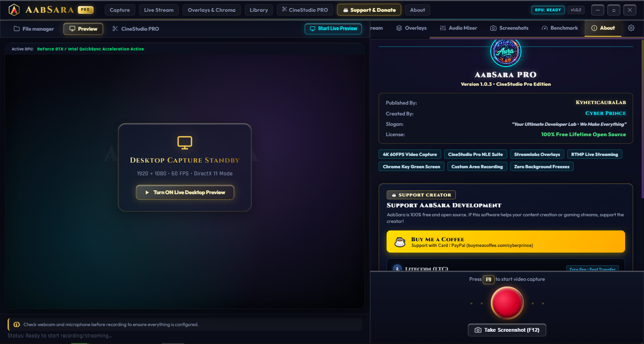Switch to the Screenshots tab
644x344 pixels.
tap(510, 28)
